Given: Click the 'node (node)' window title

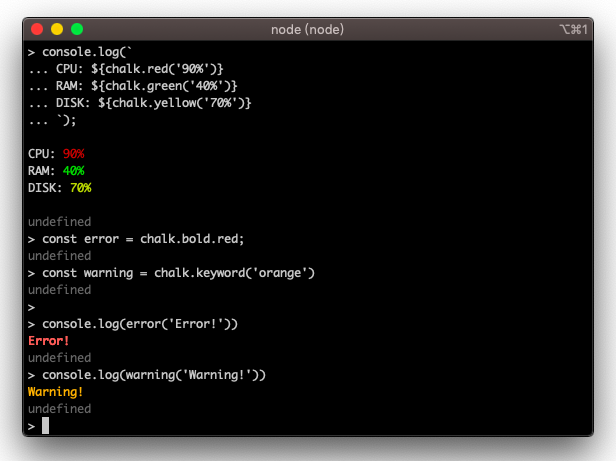Looking at the screenshot, I should point(307,29).
